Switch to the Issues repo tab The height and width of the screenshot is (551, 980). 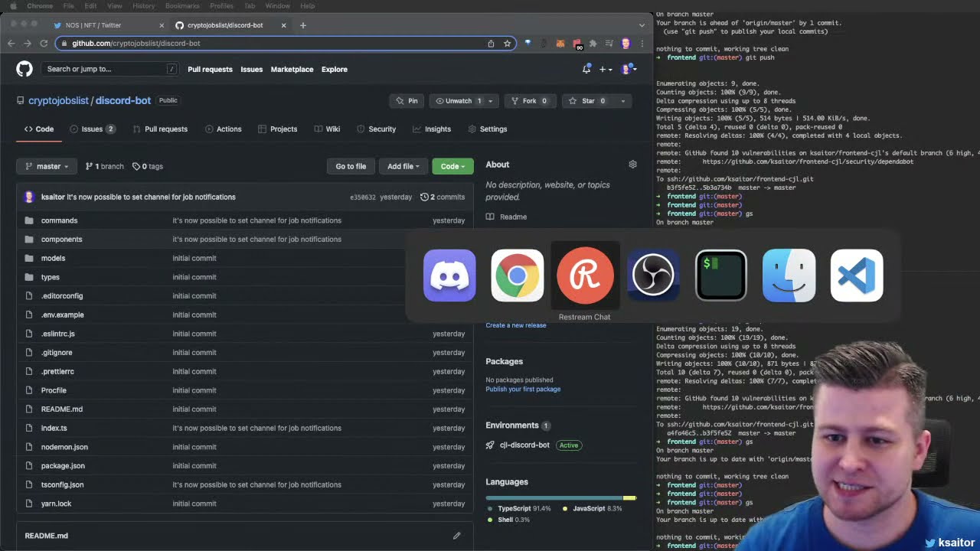92,129
